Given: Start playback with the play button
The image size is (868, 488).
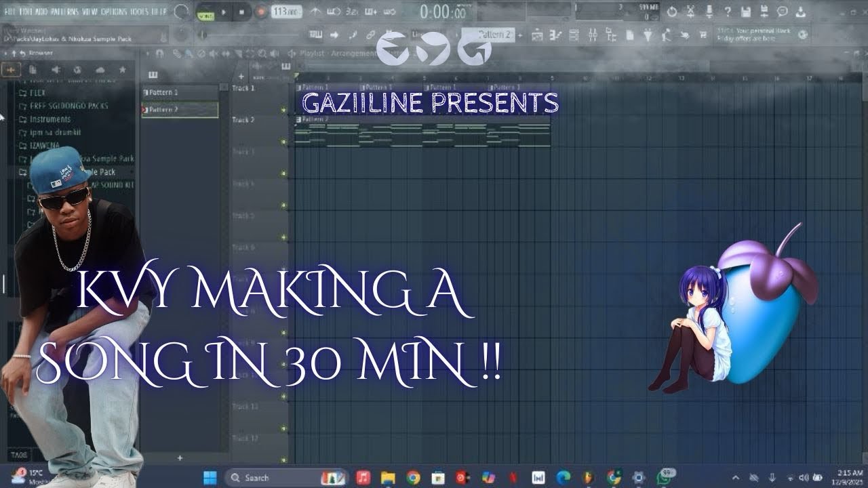Looking at the screenshot, I should click(224, 12).
